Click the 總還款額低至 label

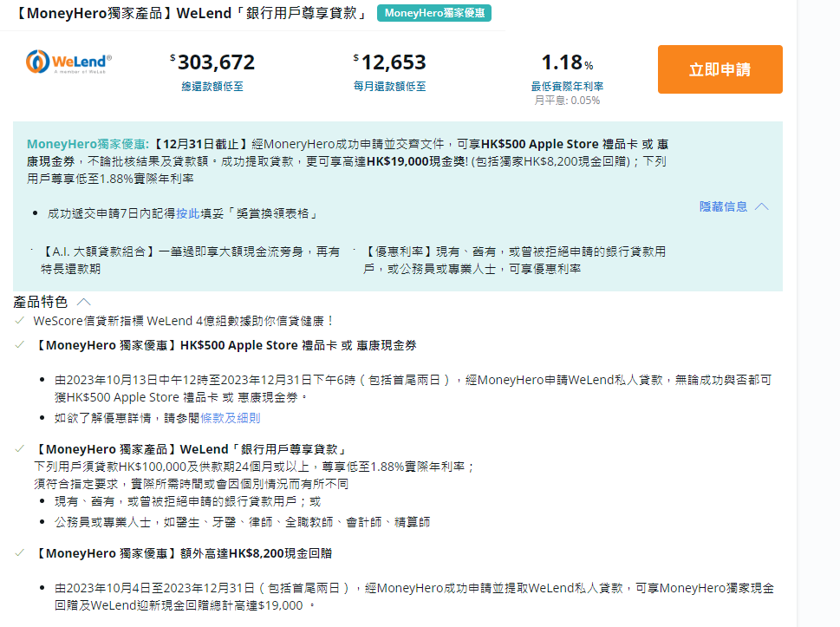[212, 86]
